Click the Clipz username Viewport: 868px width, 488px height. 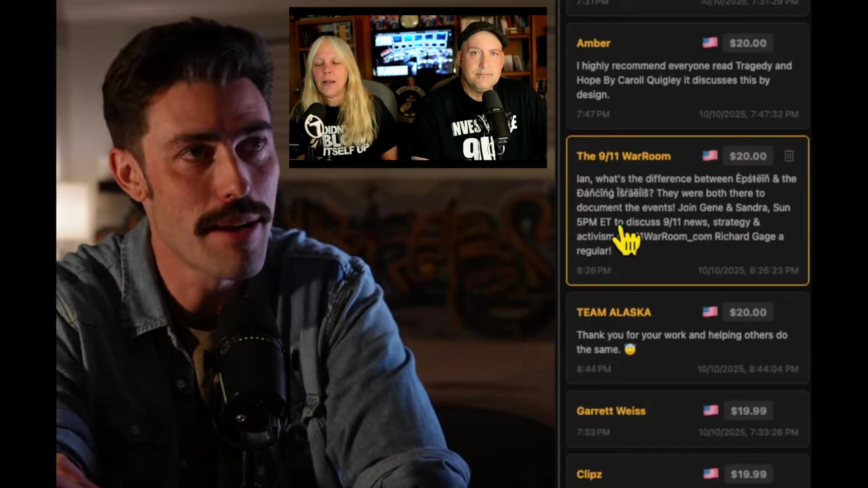(x=589, y=474)
